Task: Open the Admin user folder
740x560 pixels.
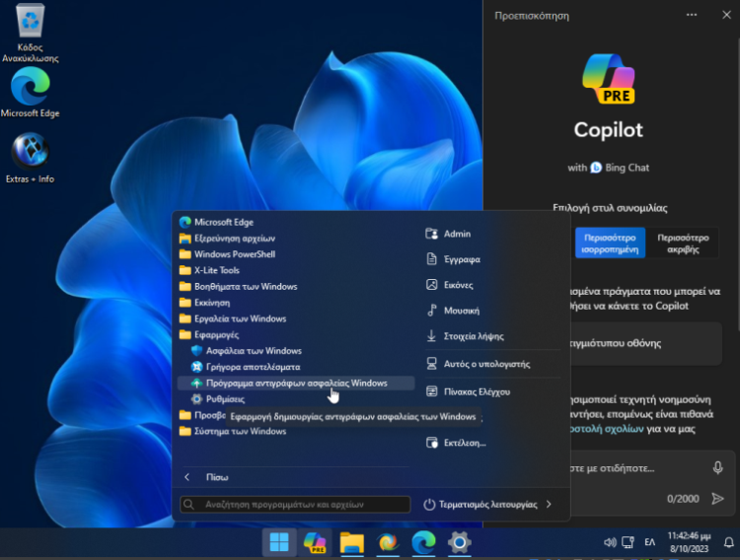Action: 448,234
